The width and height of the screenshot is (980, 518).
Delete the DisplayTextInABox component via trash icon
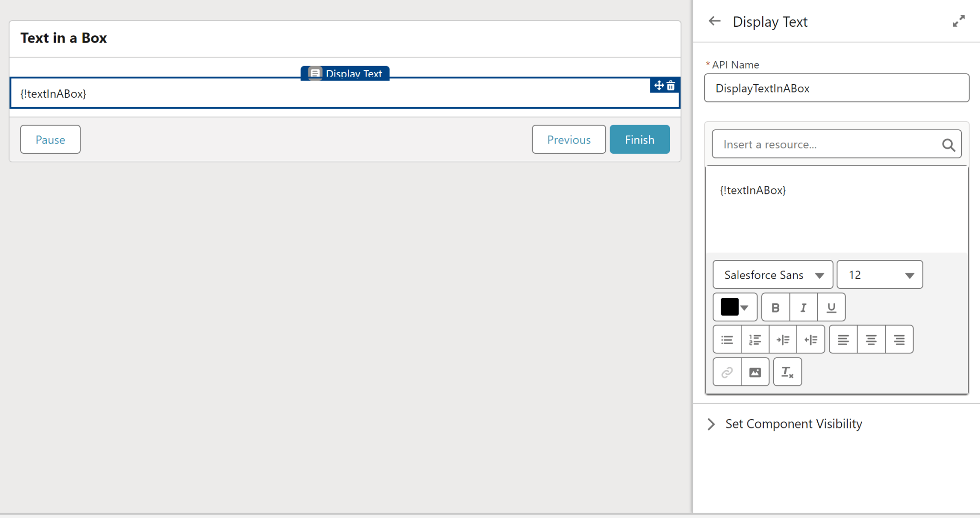[671, 86]
